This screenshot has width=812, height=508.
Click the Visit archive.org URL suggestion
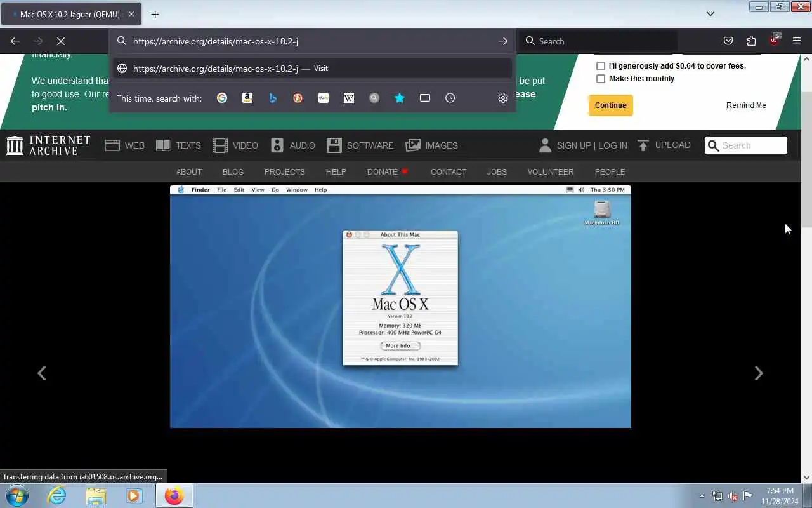[x=313, y=69]
